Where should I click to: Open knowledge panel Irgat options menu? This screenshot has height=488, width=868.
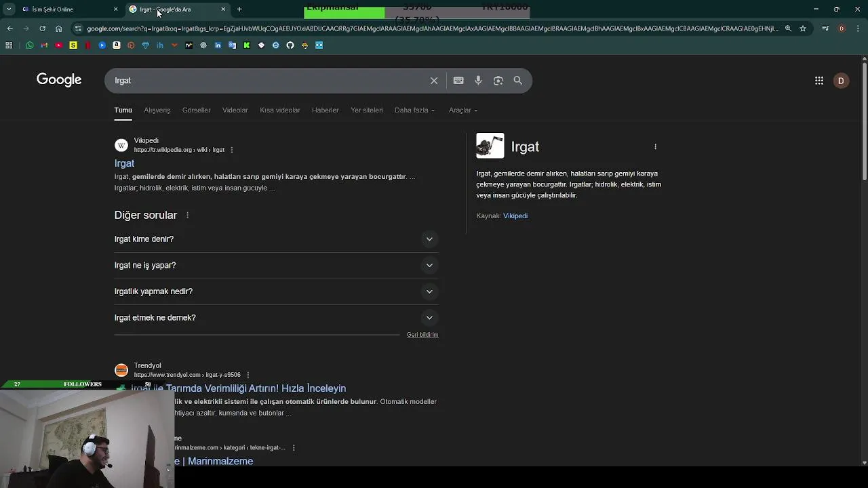tap(655, 146)
